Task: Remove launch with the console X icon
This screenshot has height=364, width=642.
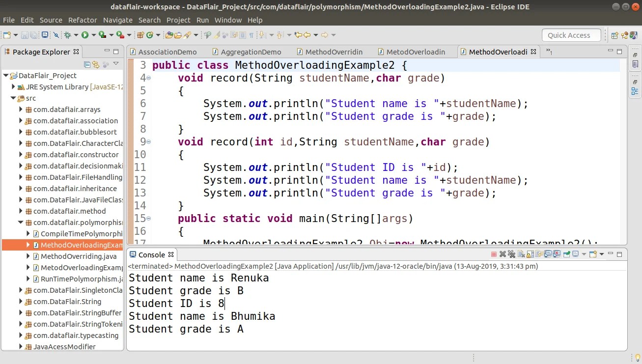Action: (502, 254)
